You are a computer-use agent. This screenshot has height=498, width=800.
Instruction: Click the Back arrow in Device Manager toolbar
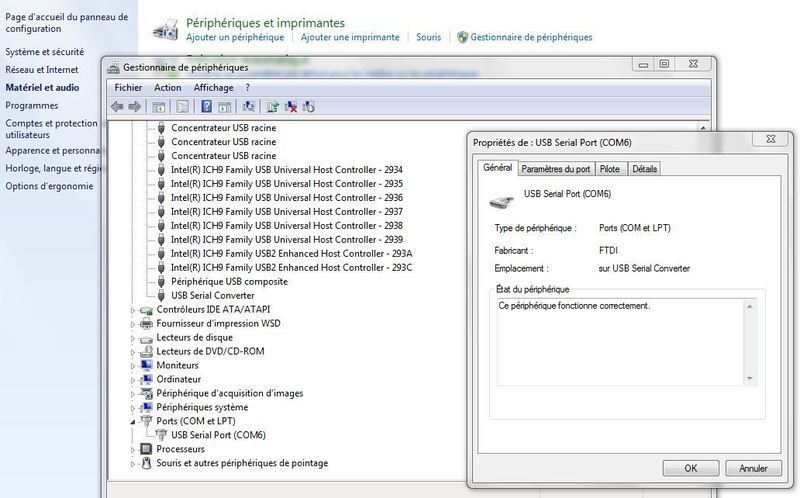tap(117, 107)
